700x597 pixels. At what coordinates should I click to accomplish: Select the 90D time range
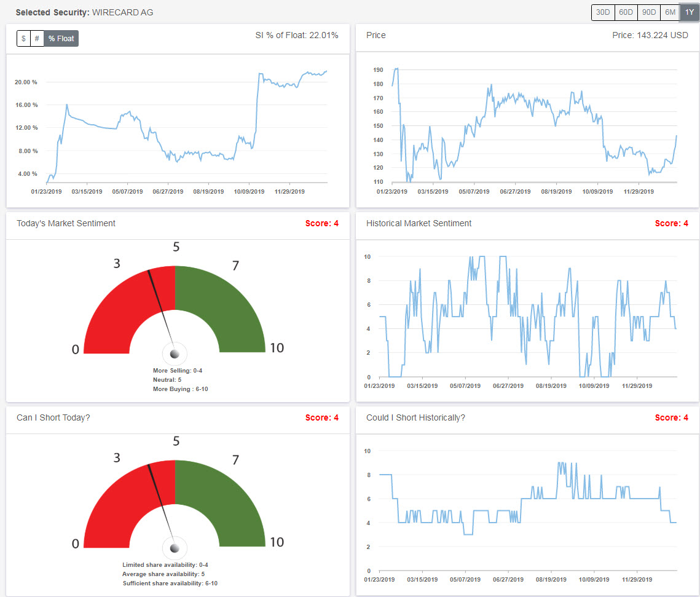coord(648,12)
